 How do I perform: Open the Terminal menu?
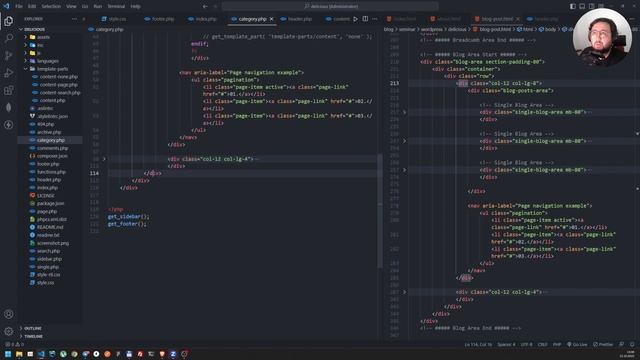tap(116, 6)
